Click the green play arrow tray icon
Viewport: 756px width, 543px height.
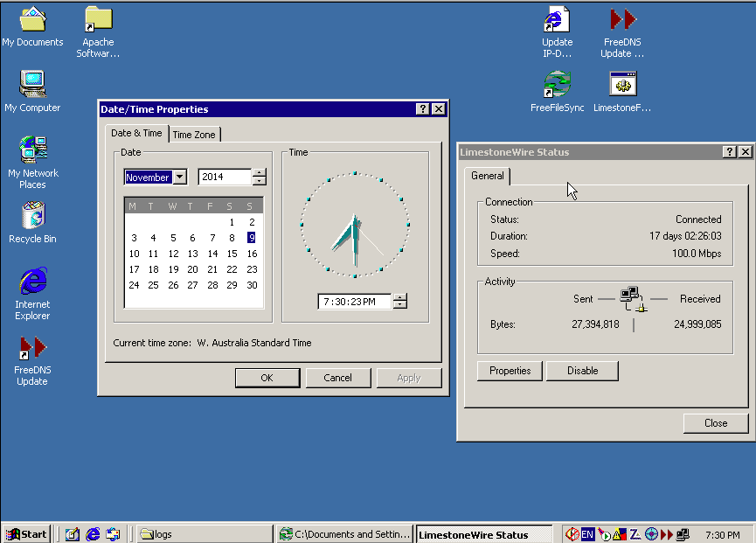tap(604, 534)
